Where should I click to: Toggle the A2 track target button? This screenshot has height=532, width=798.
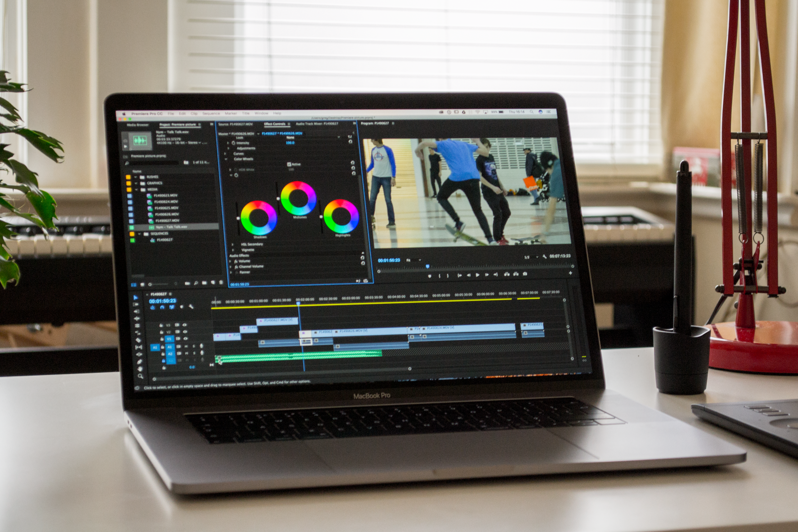coord(170,354)
